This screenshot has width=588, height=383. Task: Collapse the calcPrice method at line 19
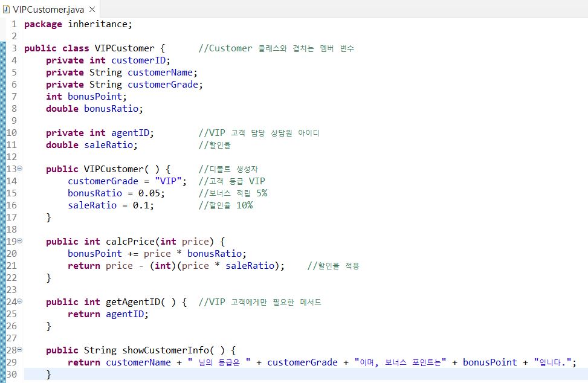19,241
